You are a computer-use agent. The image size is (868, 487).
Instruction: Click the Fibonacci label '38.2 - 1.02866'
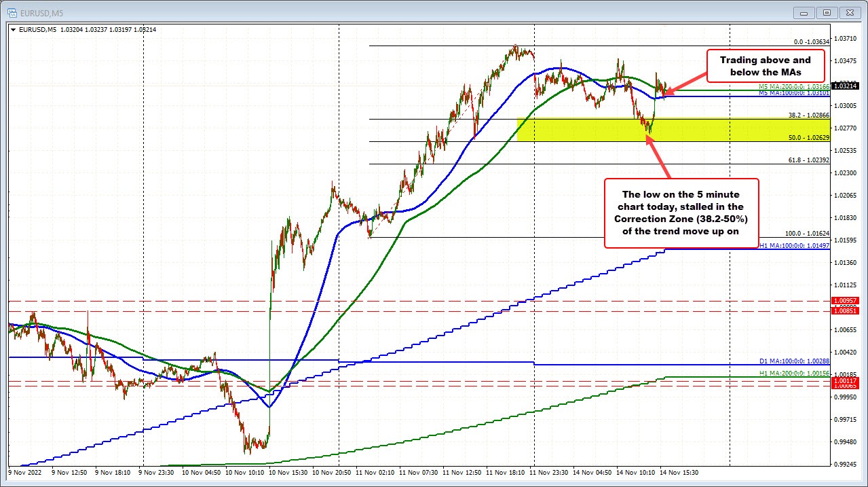(x=809, y=115)
